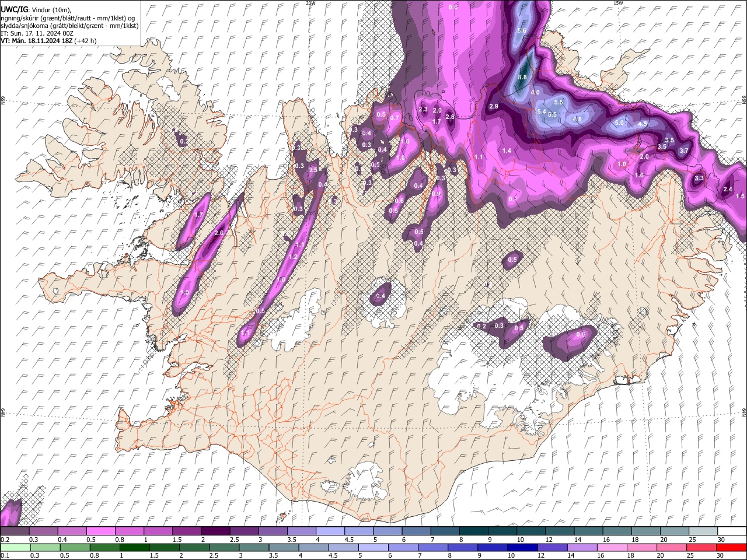Click the 5.4 value on the map

point(541,111)
